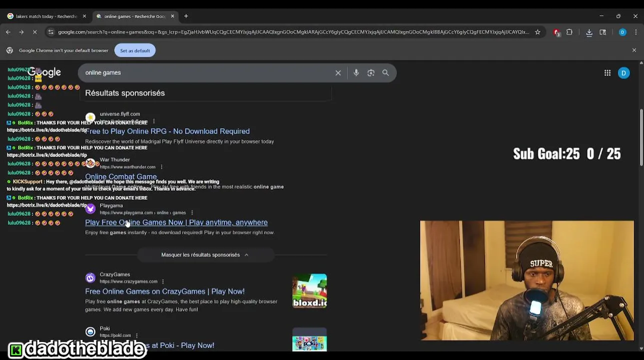
Task: Open the Chrome three-dot menu
Action: tap(636, 32)
